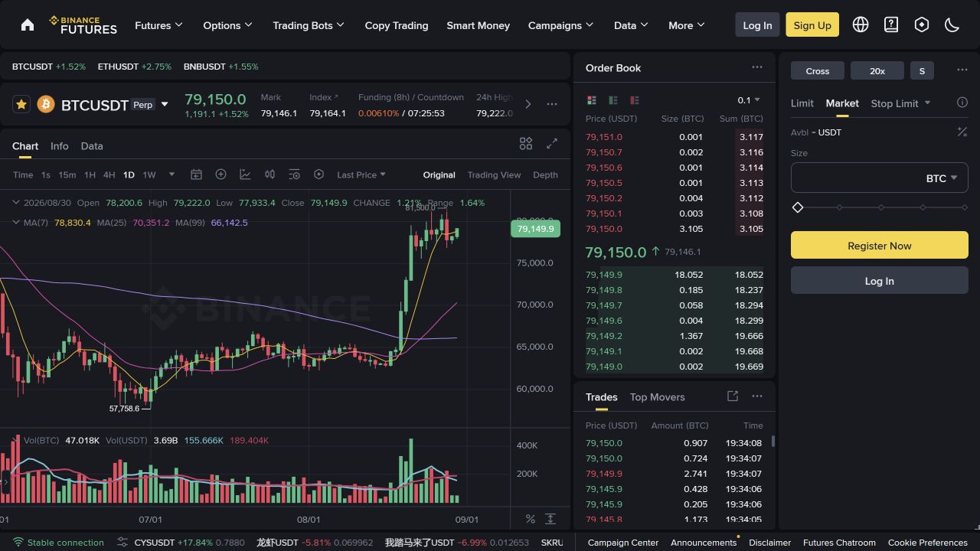Click the chart indicators line-graph icon
Image resolution: width=980 pixels, height=551 pixels.
[245, 174]
